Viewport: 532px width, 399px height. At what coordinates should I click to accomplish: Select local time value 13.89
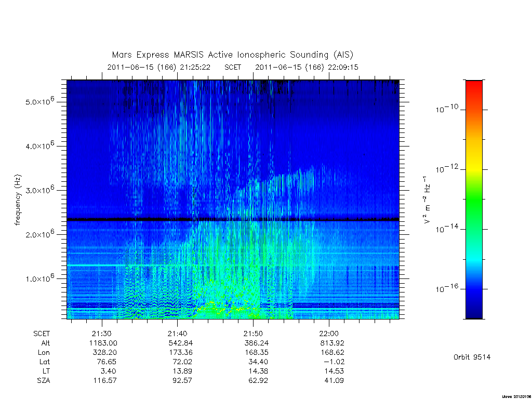point(182,371)
